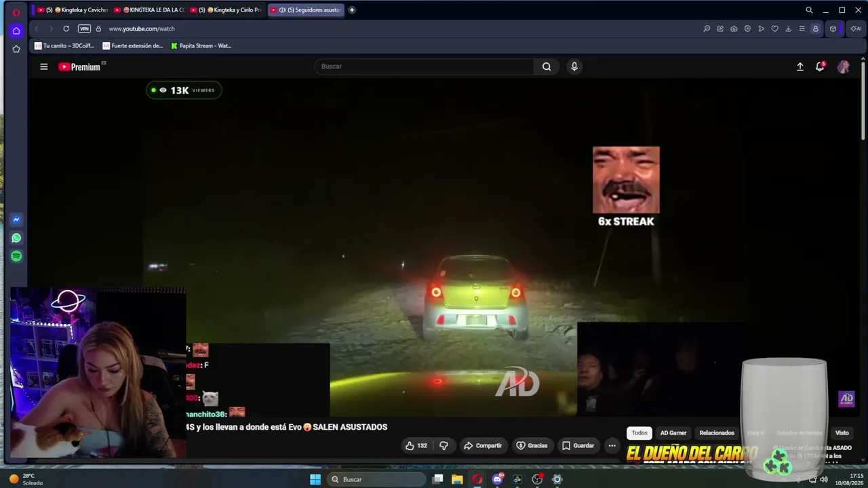Select the 'AD Gamer' filter chip

673,432
